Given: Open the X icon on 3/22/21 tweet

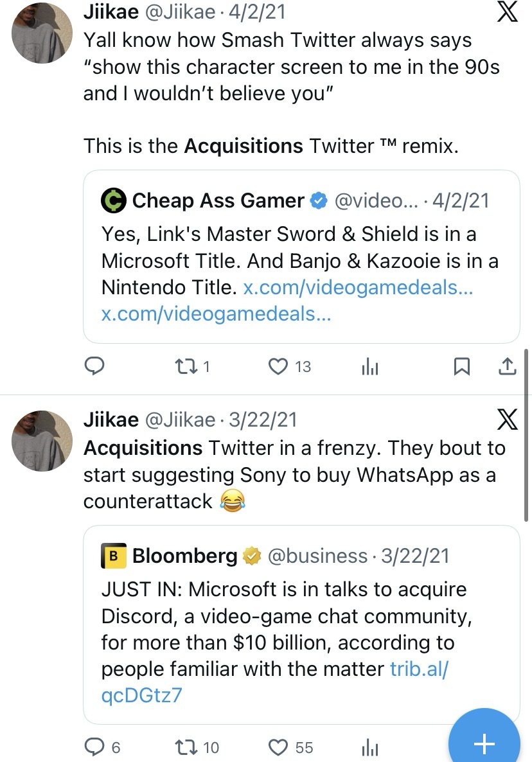Looking at the screenshot, I should 507,420.
